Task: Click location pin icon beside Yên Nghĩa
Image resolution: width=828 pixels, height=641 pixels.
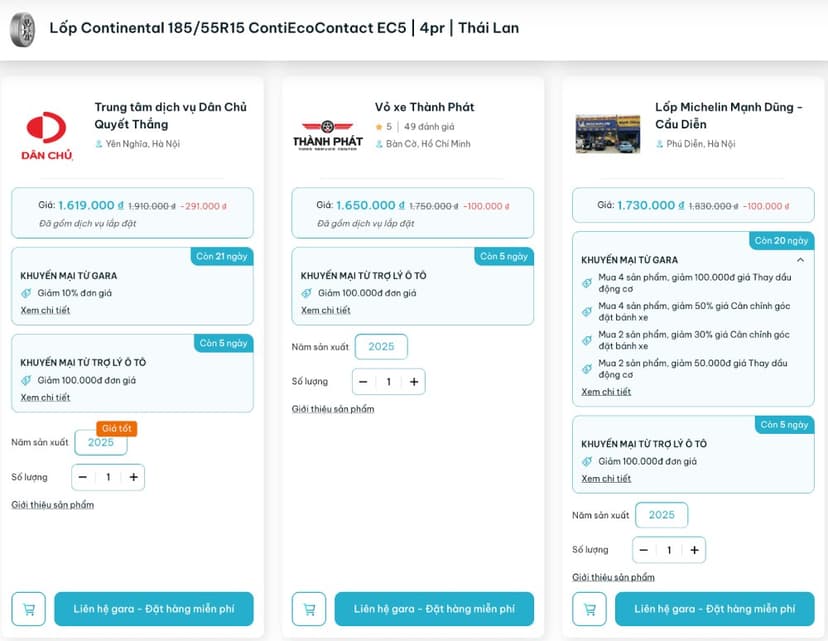Action: [98, 144]
